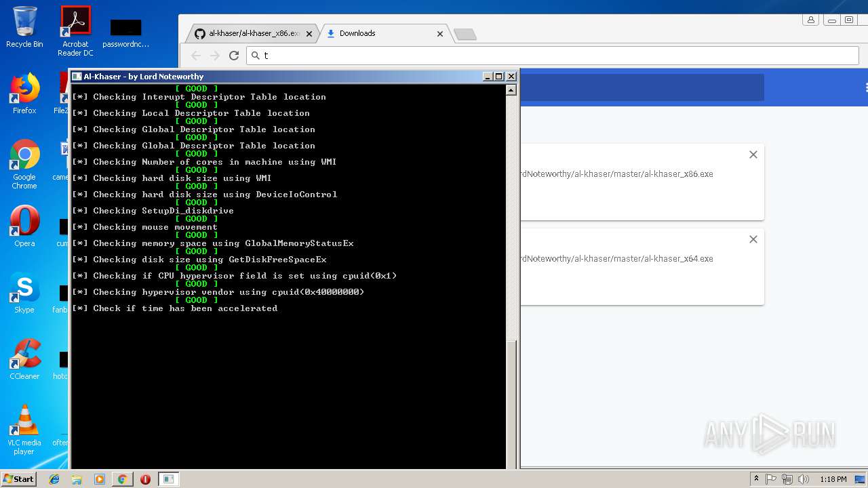Image resolution: width=868 pixels, height=488 pixels.
Task: Click the Windows Start button
Action: pos(18,479)
